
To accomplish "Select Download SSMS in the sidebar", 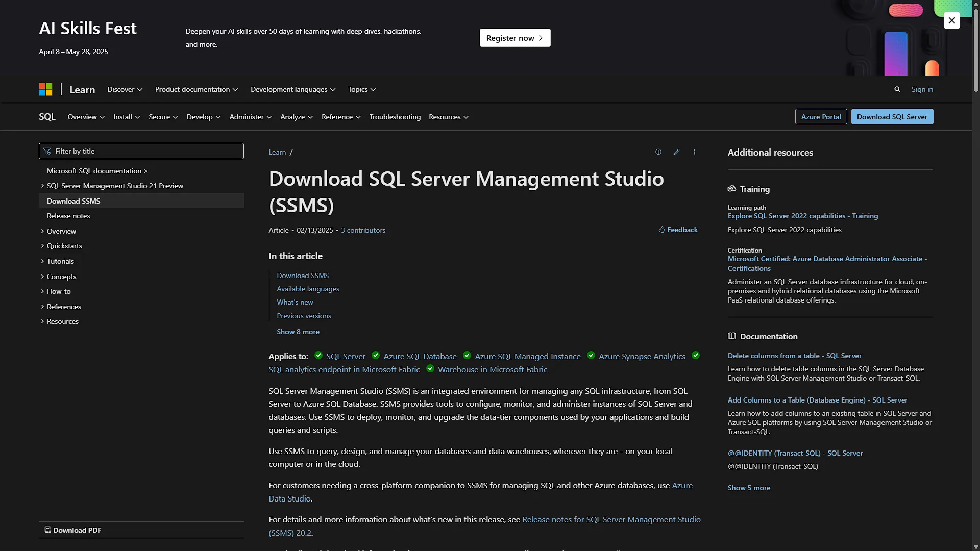I will (x=141, y=201).
